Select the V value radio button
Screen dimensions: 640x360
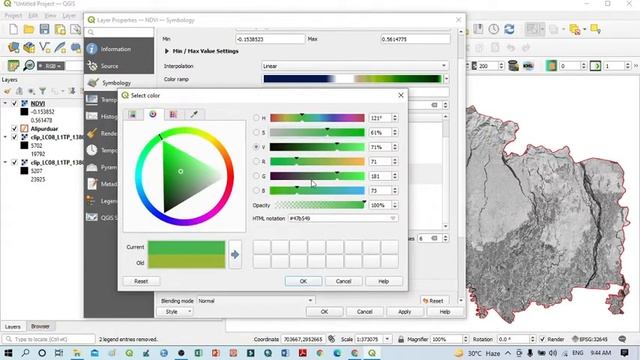256,147
